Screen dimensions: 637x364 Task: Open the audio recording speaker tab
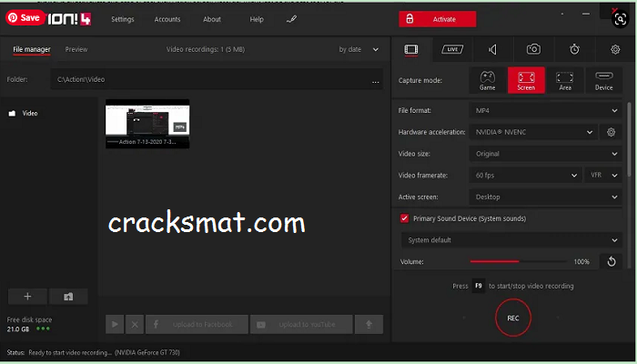point(492,49)
